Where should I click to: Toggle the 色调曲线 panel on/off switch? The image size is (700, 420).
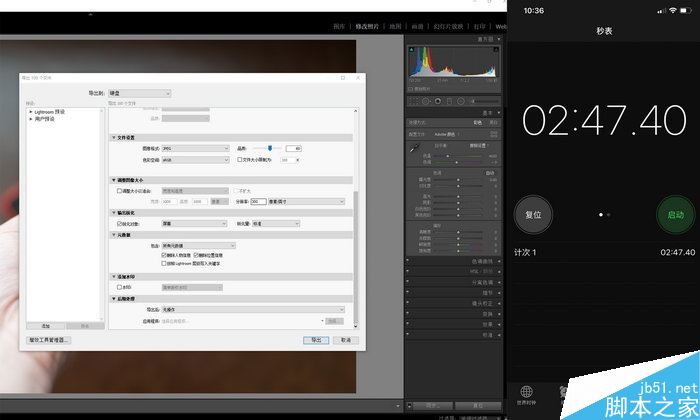[407, 262]
